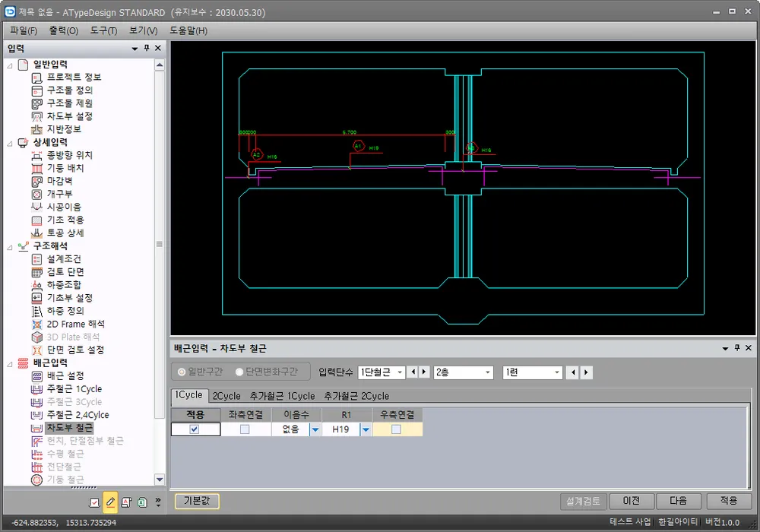The height and width of the screenshot is (532, 760).
Task: Open the 프로젝트 정보 item icon
Action: coord(36,78)
